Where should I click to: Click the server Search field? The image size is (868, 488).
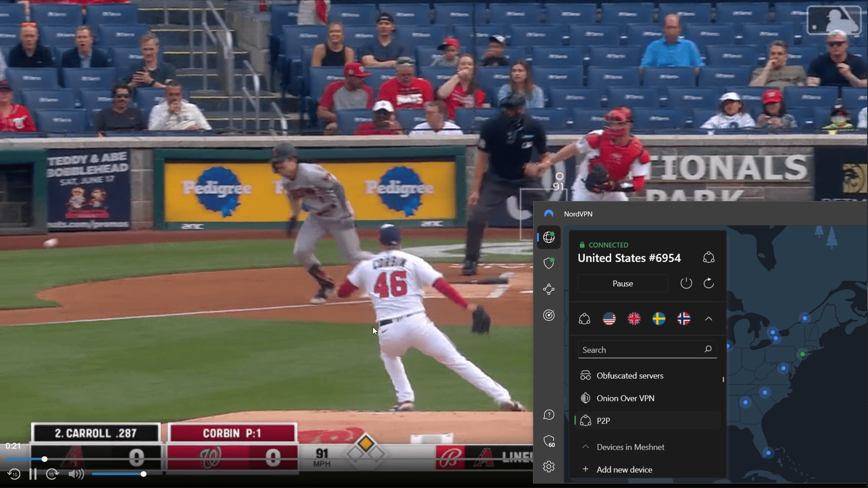[647, 350]
